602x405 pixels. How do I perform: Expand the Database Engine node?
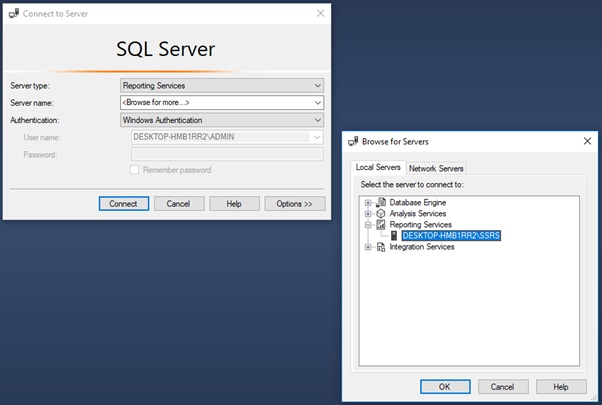point(368,203)
